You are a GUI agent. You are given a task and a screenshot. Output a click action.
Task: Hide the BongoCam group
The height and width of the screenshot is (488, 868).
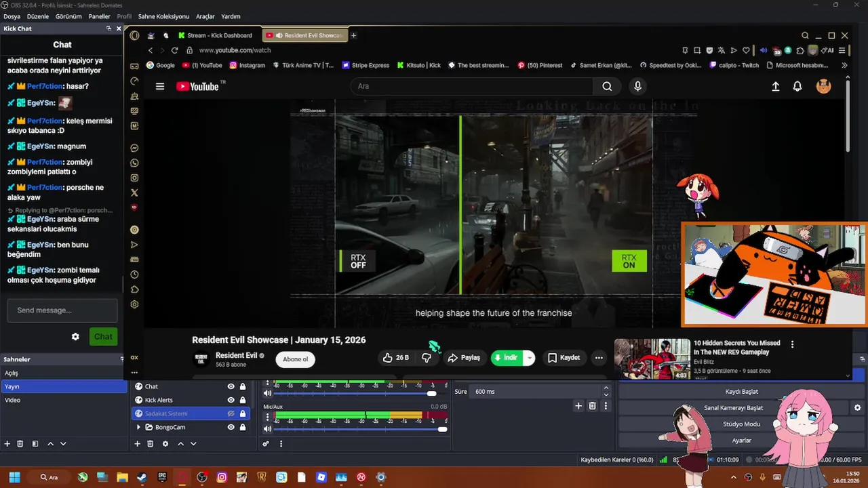231,427
